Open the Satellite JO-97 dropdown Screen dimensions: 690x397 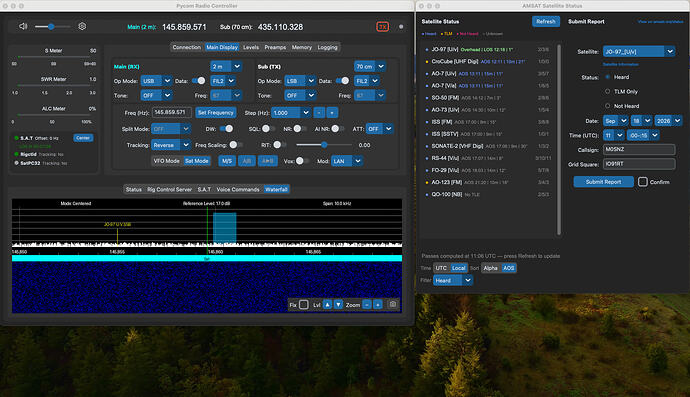click(639, 51)
